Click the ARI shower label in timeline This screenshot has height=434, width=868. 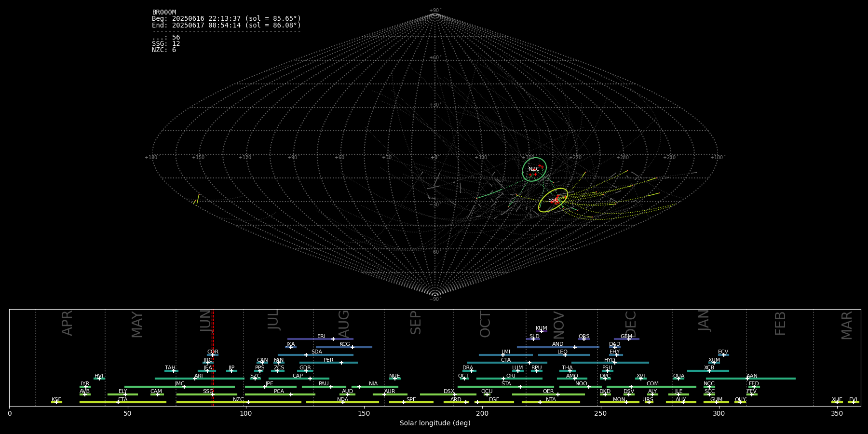(x=199, y=376)
